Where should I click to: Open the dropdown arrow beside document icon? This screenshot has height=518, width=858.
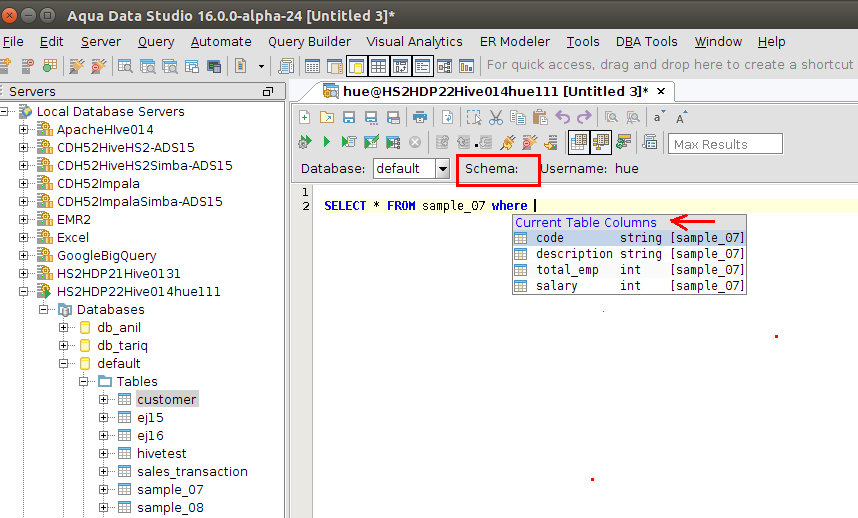click(x=262, y=66)
